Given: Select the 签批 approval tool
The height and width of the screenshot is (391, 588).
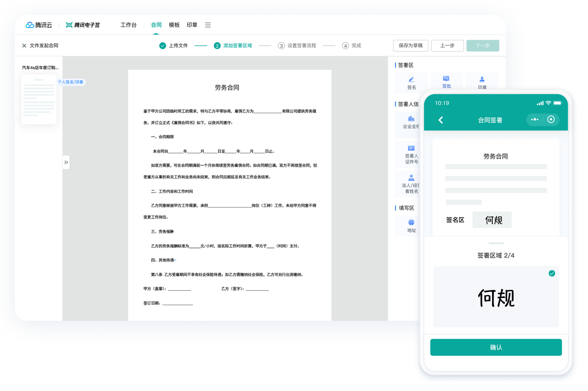Looking at the screenshot, I should coord(447,82).
